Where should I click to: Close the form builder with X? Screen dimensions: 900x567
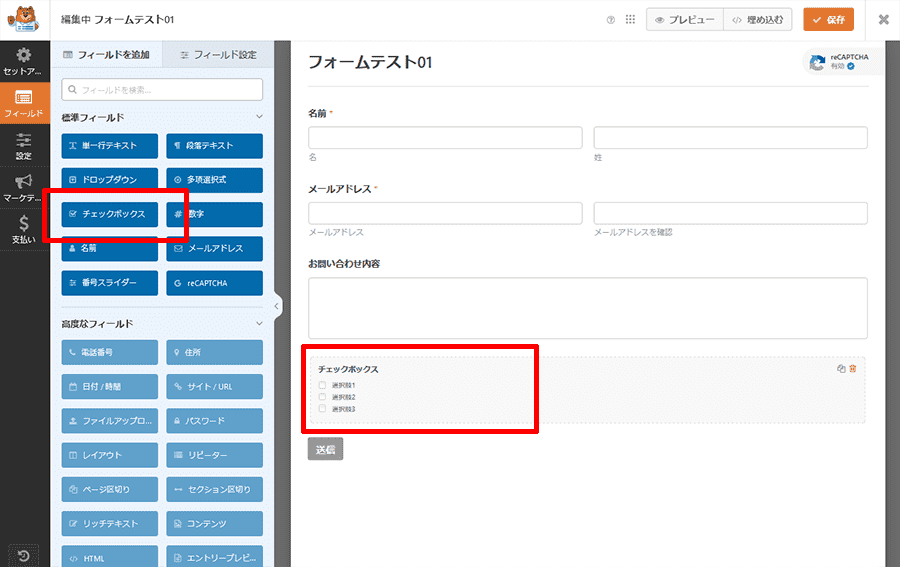[883, 20]
